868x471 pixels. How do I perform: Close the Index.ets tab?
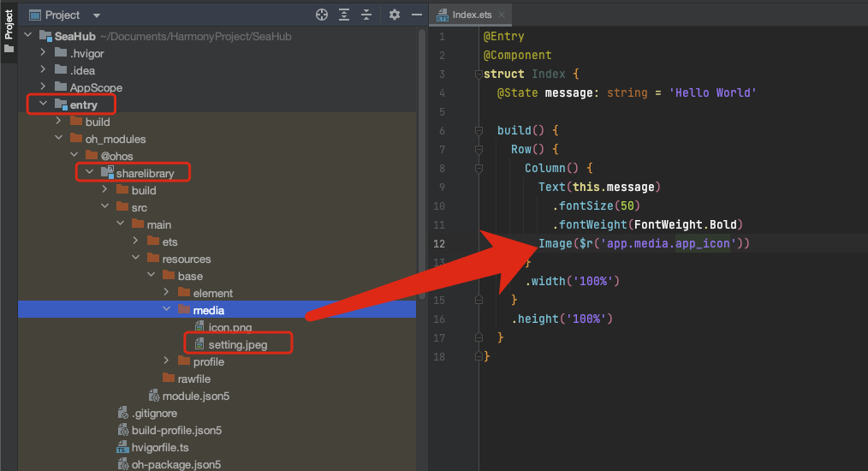[502, 15]
